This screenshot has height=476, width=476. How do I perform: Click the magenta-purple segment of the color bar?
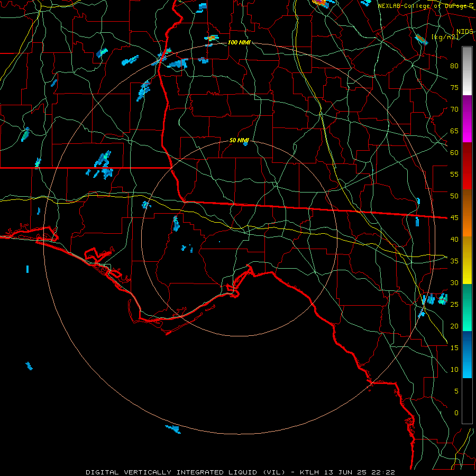[467, 118]
